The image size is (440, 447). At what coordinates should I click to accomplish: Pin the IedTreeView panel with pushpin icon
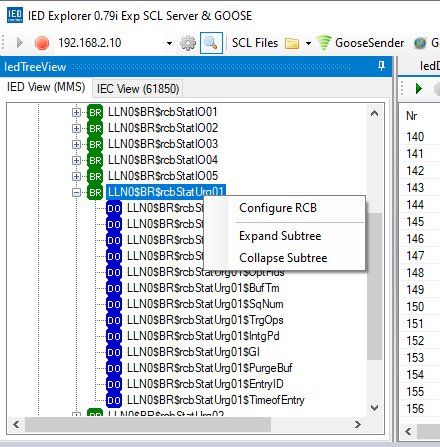382,66
